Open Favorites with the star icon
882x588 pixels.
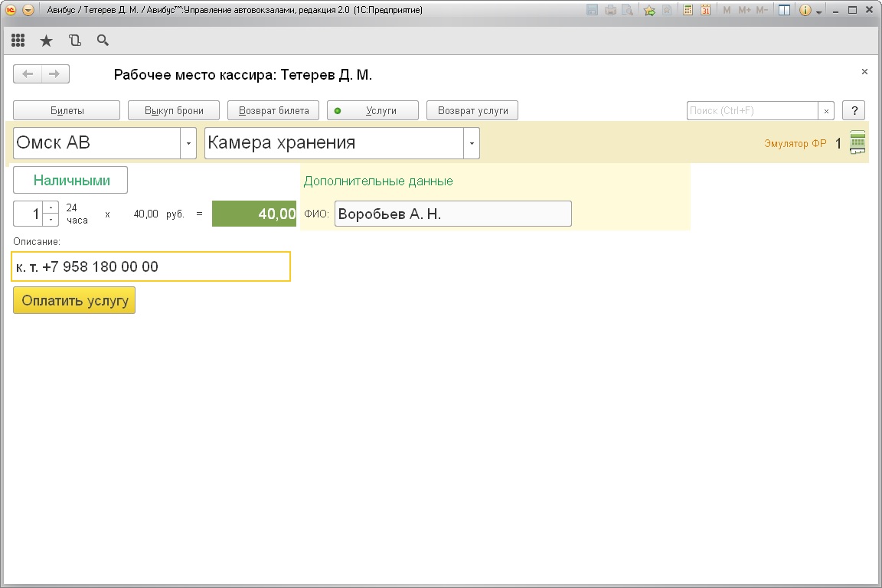pos(46,41)
